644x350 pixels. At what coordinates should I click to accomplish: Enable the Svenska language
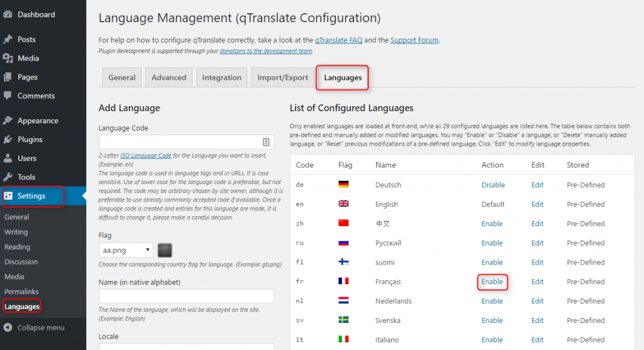point(492,320)
